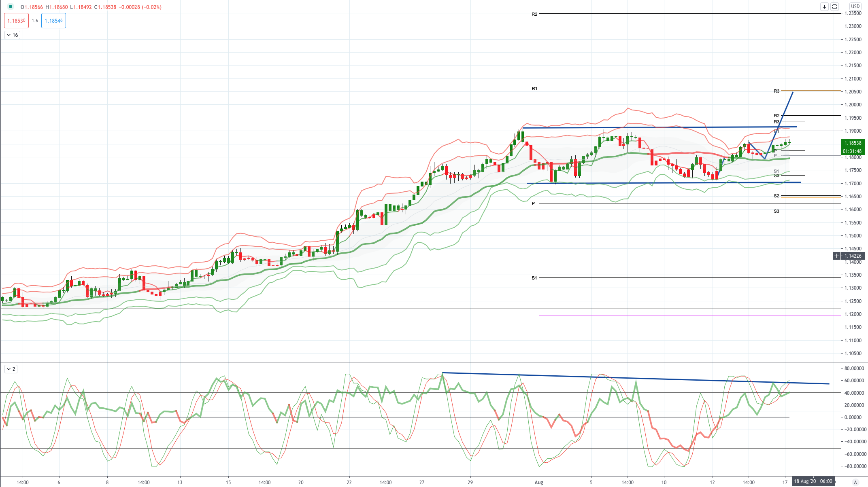Screen dimensions: 868x487
Task: Click the green 1.18538 current price label
Action: coord(853,143)
